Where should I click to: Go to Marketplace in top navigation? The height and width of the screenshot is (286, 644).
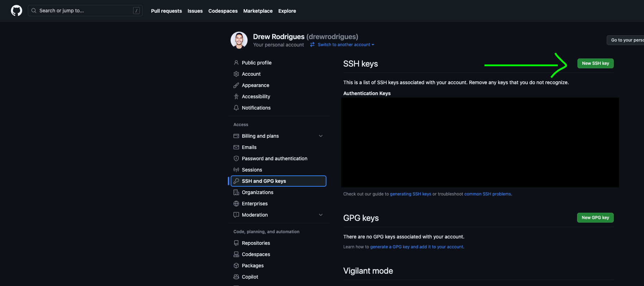tap(258, 11)
